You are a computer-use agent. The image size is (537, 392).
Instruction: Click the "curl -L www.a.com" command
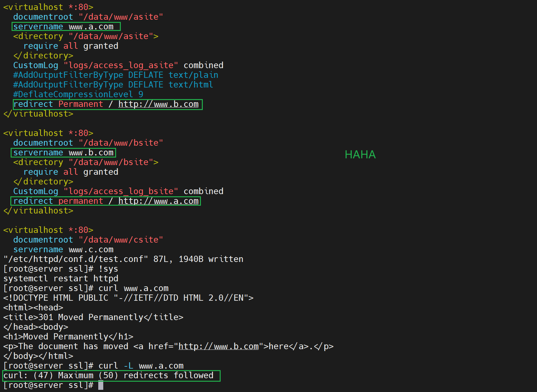pyautogui.click(x=141, y=366)
